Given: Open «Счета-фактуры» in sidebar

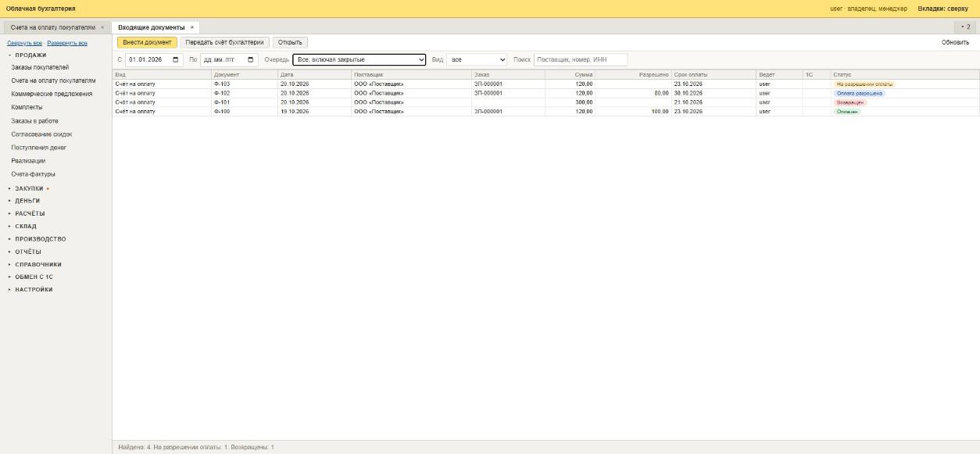Looking at the screenshot, I should point(33,174).
